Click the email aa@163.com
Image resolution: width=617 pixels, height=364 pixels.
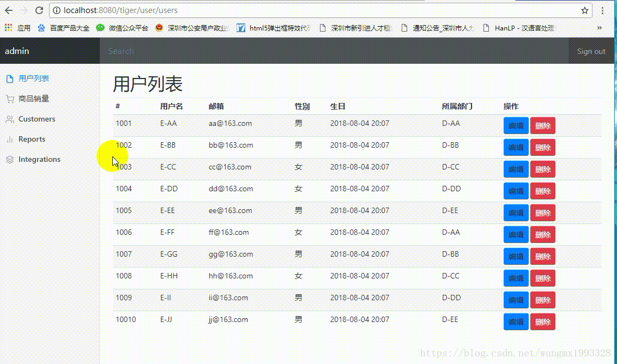click(230, 123)
